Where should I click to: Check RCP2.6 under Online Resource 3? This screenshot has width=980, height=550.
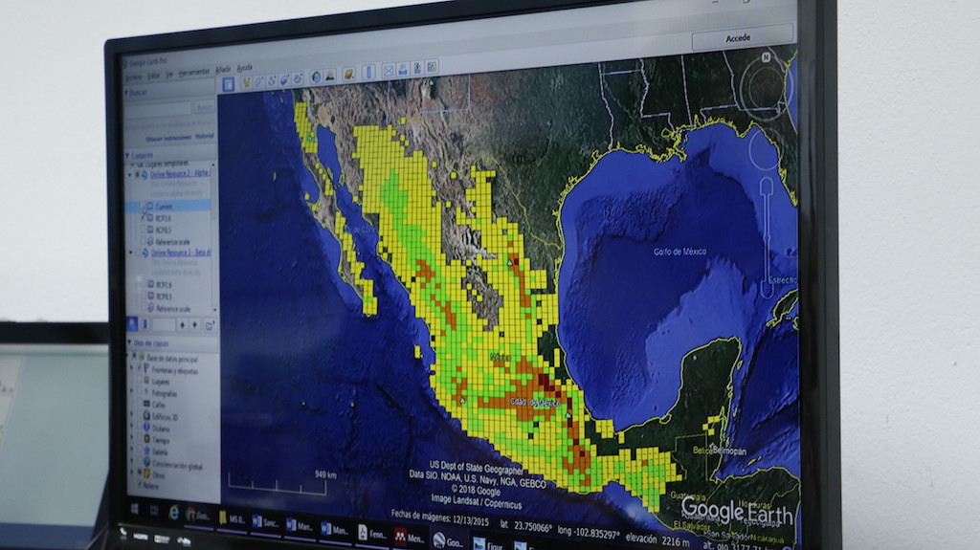(144, 284)
